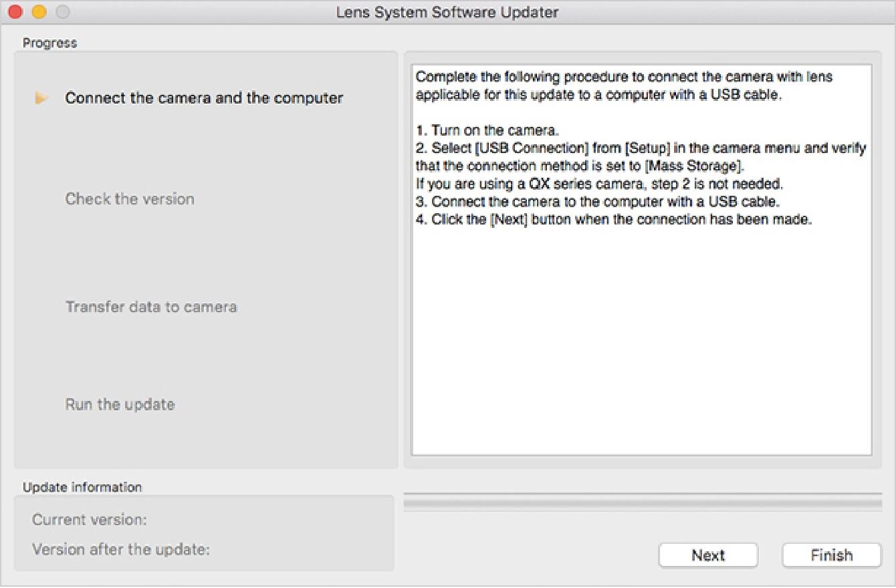Select the 'Transfer data to camera' step

click(151, 307)
